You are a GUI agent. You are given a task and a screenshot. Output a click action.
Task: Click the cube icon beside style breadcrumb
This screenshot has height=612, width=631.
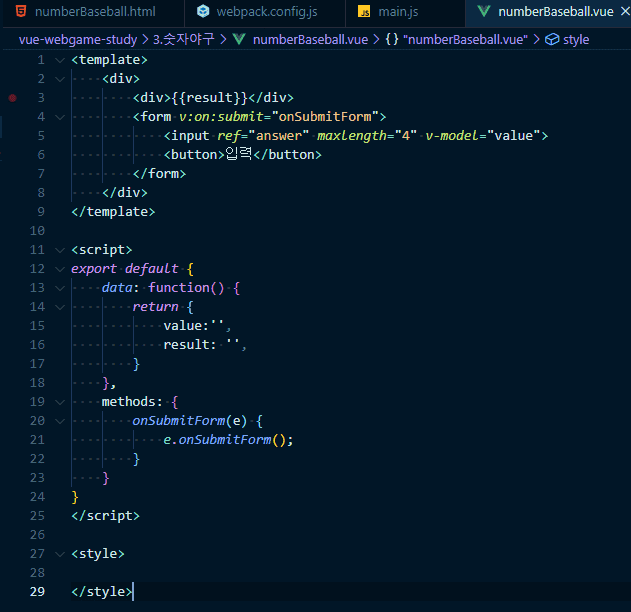tap(552, 39)
